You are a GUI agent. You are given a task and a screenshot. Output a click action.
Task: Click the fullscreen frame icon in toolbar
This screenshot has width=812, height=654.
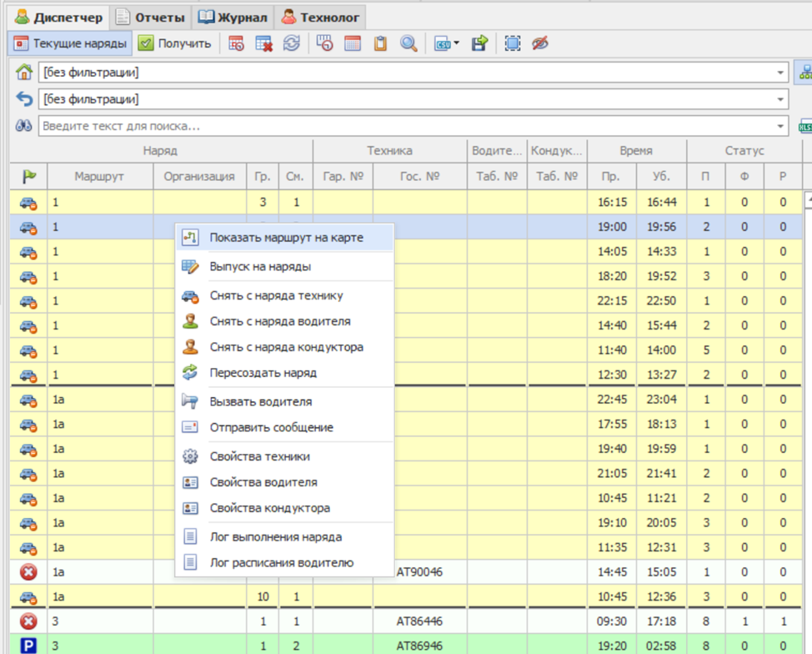[x=513, y=43]
